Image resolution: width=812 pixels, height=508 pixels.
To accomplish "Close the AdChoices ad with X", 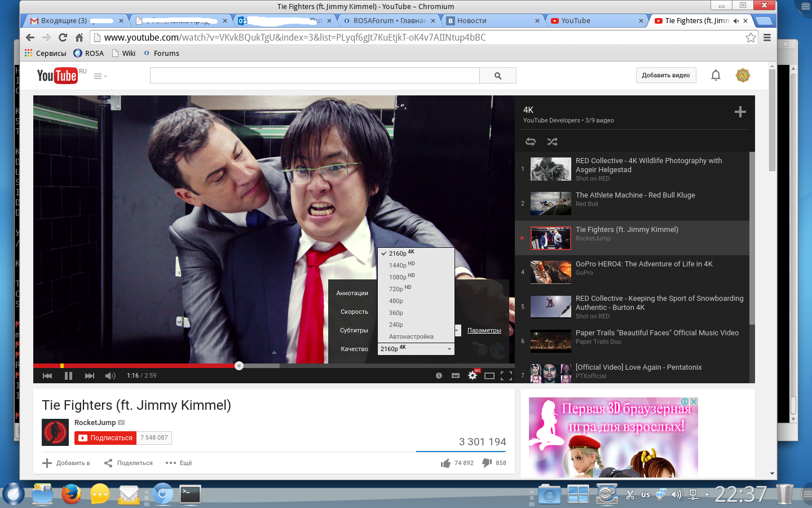I will click(694, 401).
